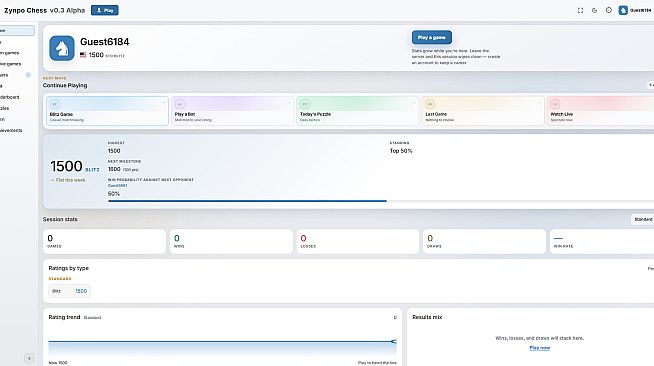The height and width of the screenshot is (366, 654).
Task: Open the Watch Live card
Action: coord(601,111)
